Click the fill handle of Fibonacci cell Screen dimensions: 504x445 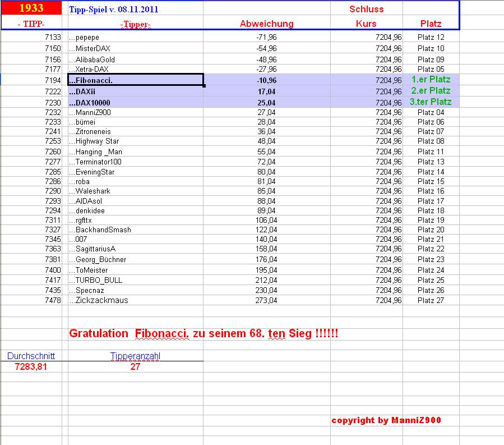pos(204,86)
